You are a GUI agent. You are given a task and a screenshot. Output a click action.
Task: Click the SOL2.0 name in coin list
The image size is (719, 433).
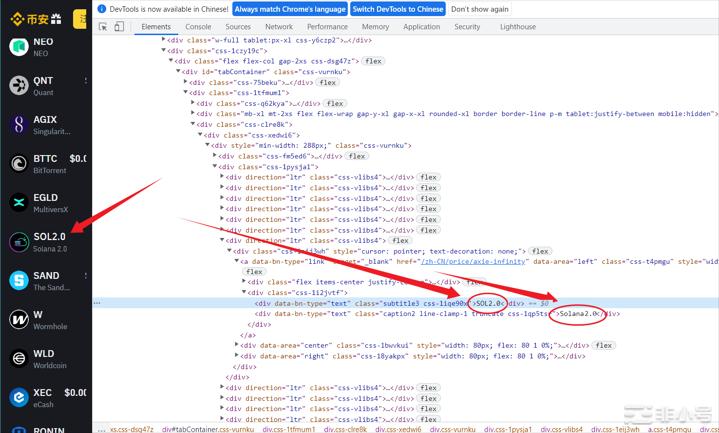click(x=49, y=237)
